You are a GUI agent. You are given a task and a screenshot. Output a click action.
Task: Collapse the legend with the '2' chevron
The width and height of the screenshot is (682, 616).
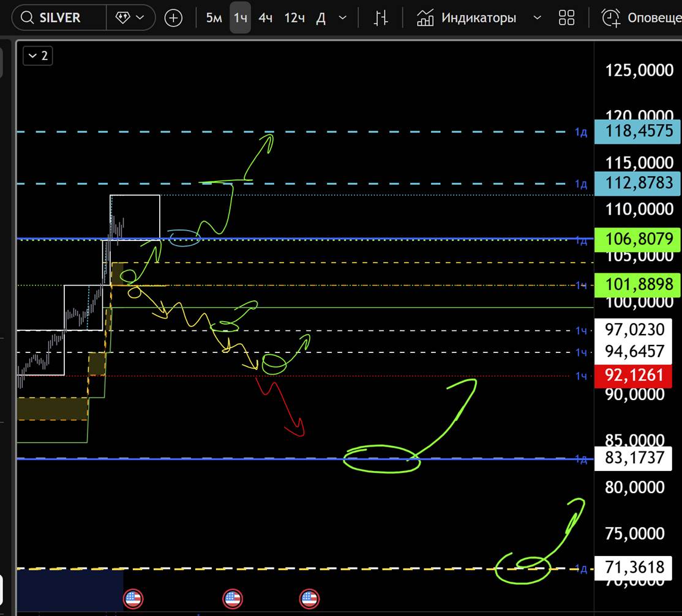(x=37, y=56)
